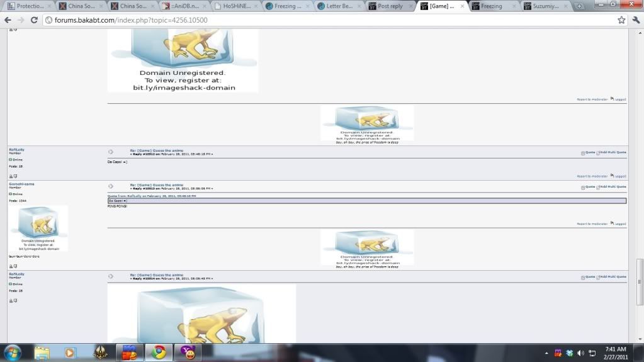Click the volume speaker tray icon
This screenshot has height=362, width=644.
click(x=580, y=353)
